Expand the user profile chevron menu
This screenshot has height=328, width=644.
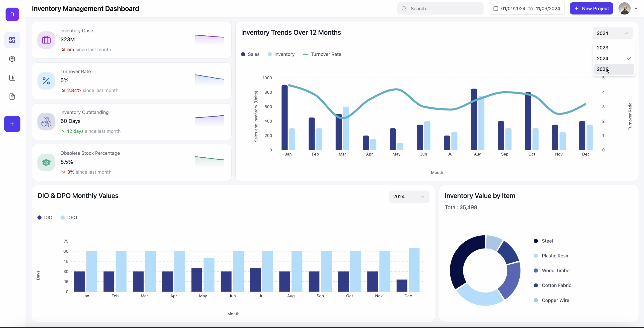point(636,8)
